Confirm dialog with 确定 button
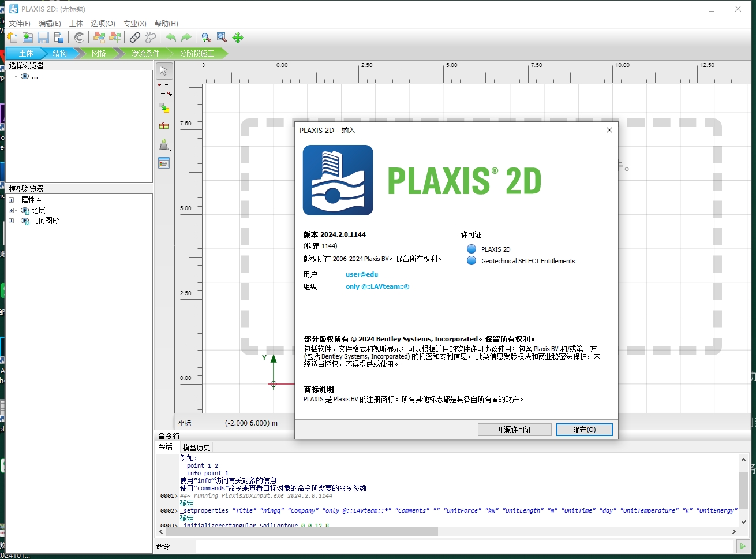756x559 pixels. 584,429
